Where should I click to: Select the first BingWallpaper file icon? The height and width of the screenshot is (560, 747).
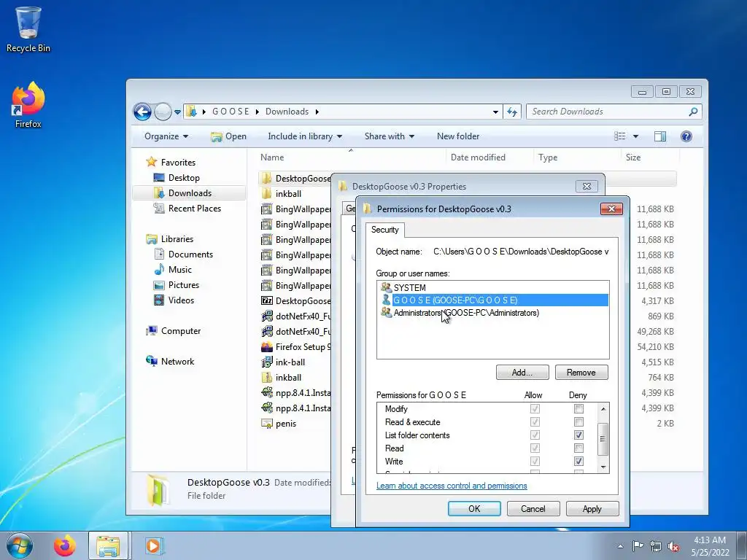click(x=267, y=209)
